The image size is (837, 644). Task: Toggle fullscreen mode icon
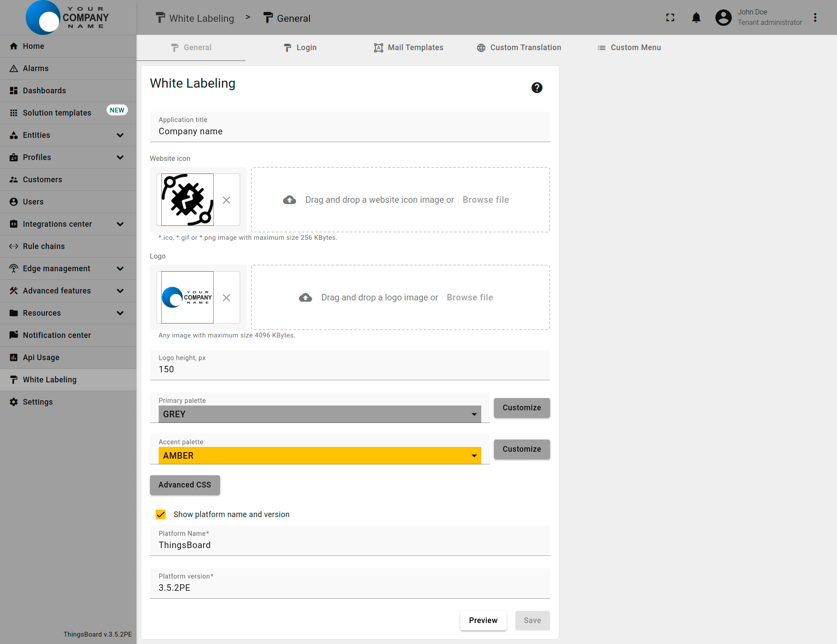tap(670, 17)
